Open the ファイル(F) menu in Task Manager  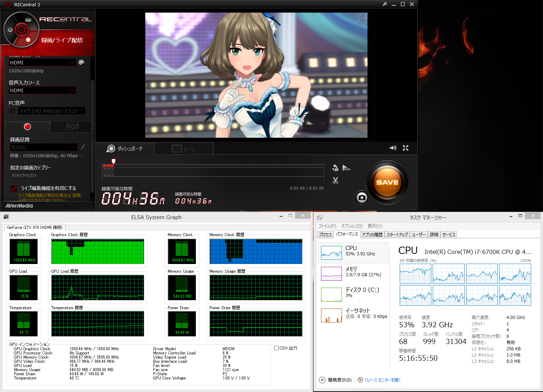tap(327, 226)
